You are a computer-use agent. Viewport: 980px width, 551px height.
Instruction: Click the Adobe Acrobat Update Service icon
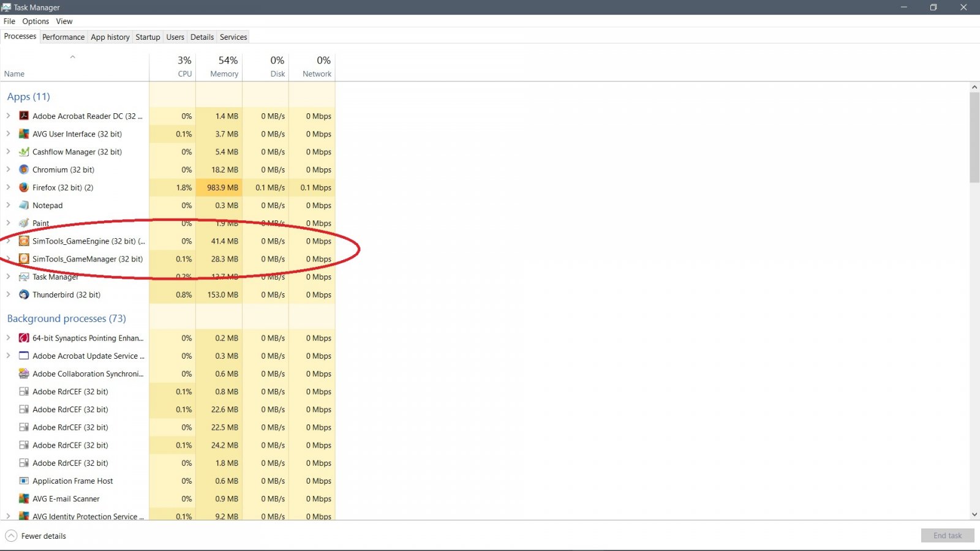tap(24, 356)
